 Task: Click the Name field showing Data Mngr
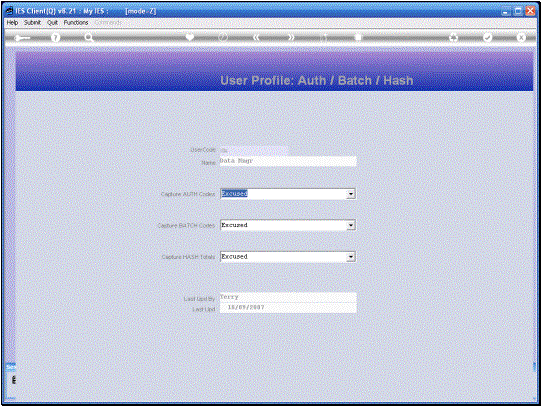click(x=288, y=161)
